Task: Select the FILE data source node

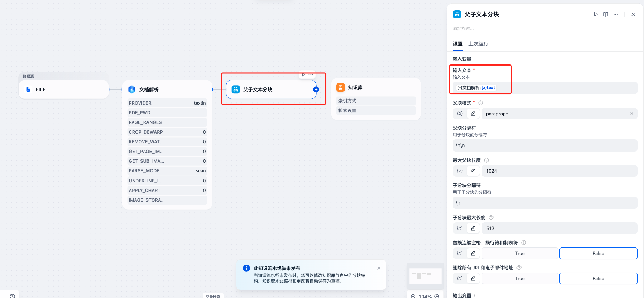Action: click(64, 90)
